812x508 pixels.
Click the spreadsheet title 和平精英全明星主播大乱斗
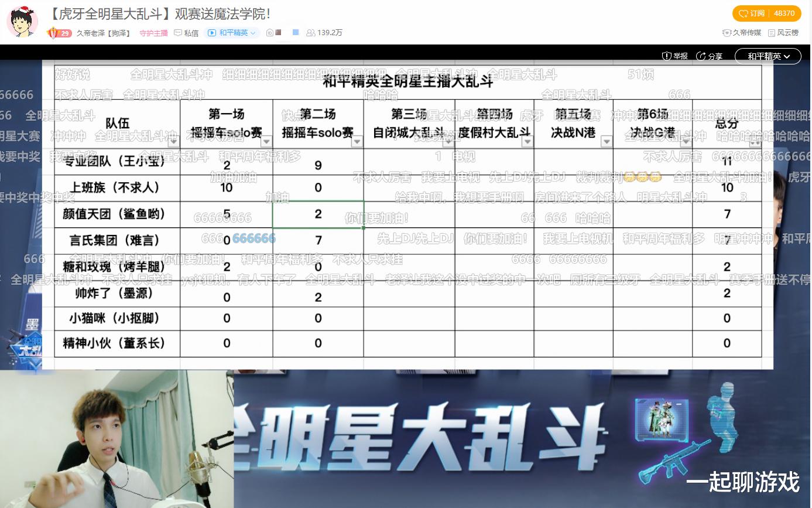coord(408,81)
